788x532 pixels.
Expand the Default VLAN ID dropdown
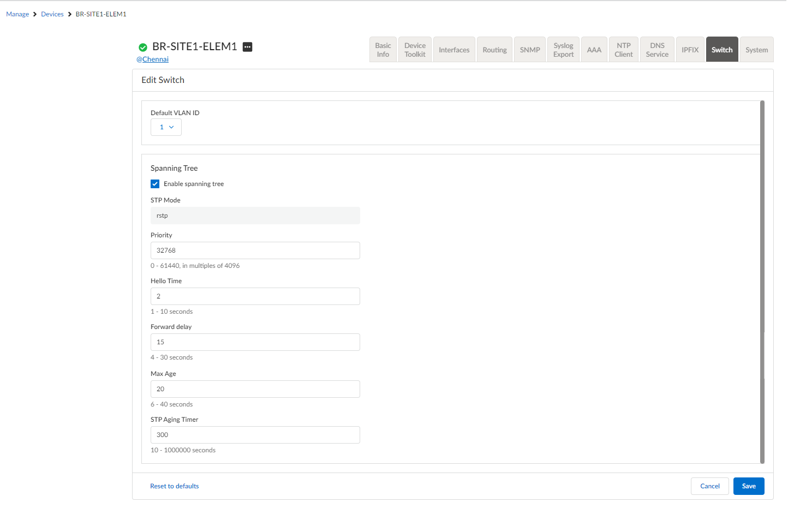[166, 127]
